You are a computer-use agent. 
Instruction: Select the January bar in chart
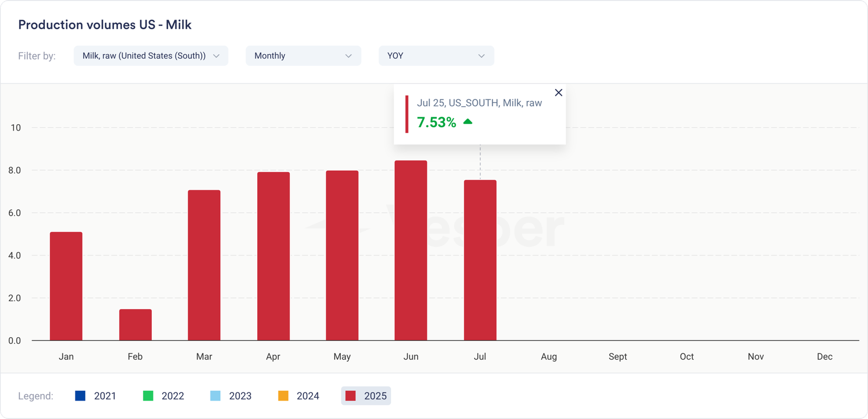pyautogui.click(x=66, y=286)
